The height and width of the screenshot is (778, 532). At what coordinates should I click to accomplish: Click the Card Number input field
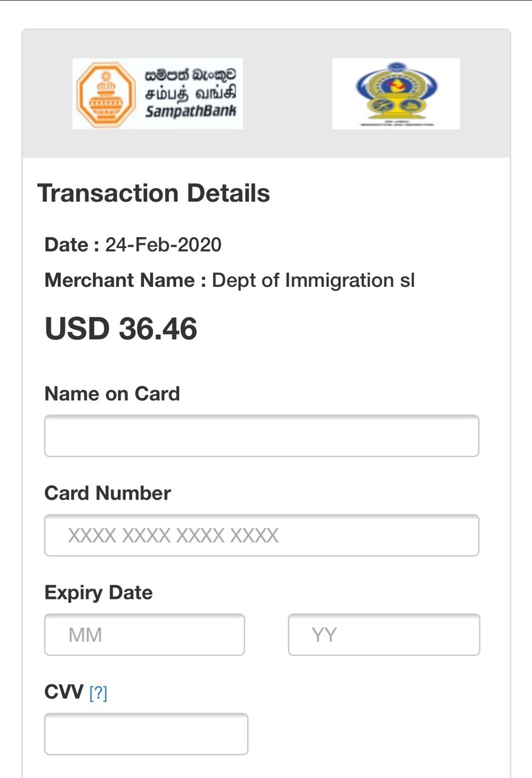point(262,535)
